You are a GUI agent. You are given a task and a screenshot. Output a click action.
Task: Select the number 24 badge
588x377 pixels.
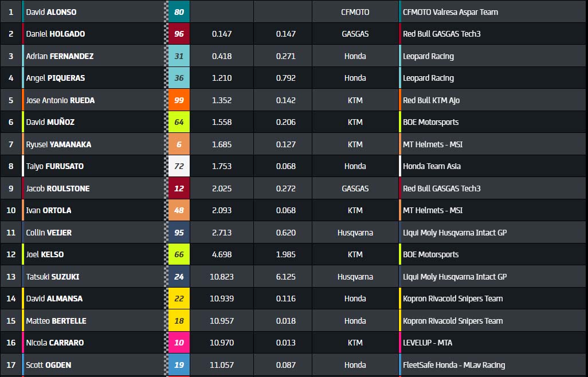coord(179,277)
